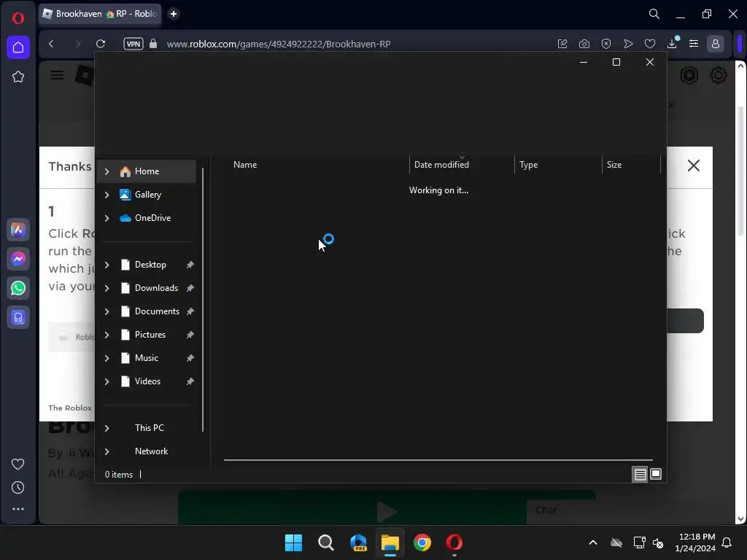Open pinned Videos folder
Screen dimensions: 747x560
147,381
